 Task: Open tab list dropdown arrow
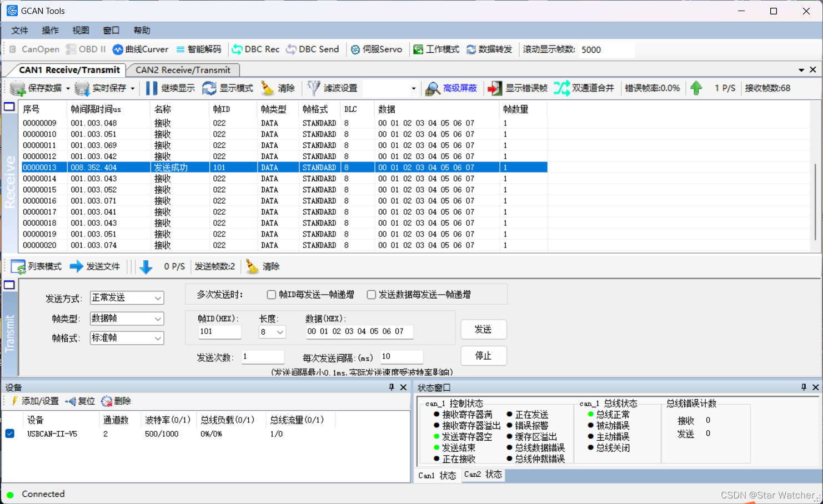(x=801, y=70)
